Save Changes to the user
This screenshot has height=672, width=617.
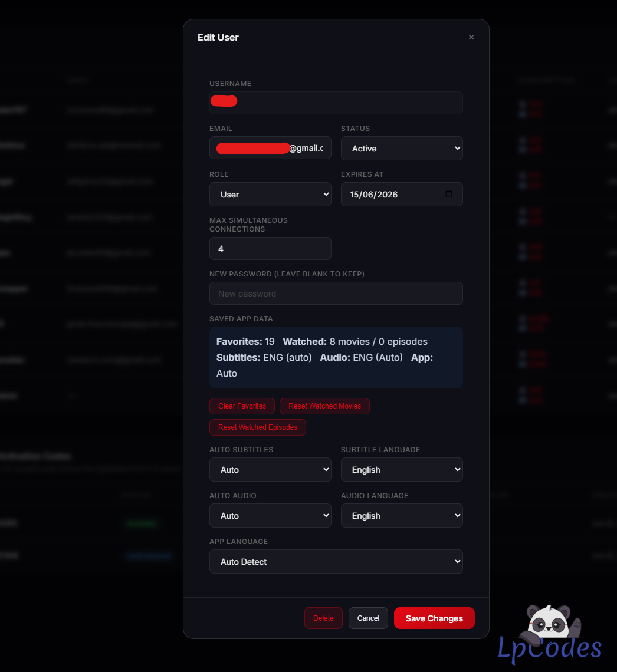[x=434, y=618]
